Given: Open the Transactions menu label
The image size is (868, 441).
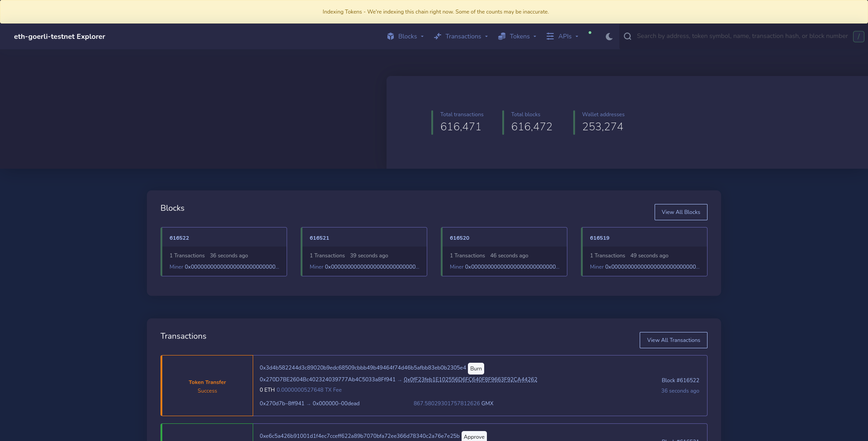Looking at the screenshot, I should pyautogui.click(x=463, y=36).
